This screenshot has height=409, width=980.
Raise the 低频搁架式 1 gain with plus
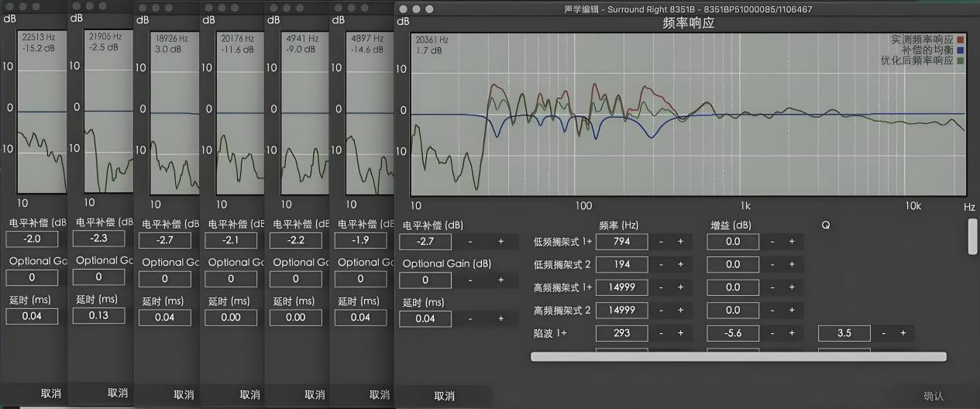coord(792,241)
